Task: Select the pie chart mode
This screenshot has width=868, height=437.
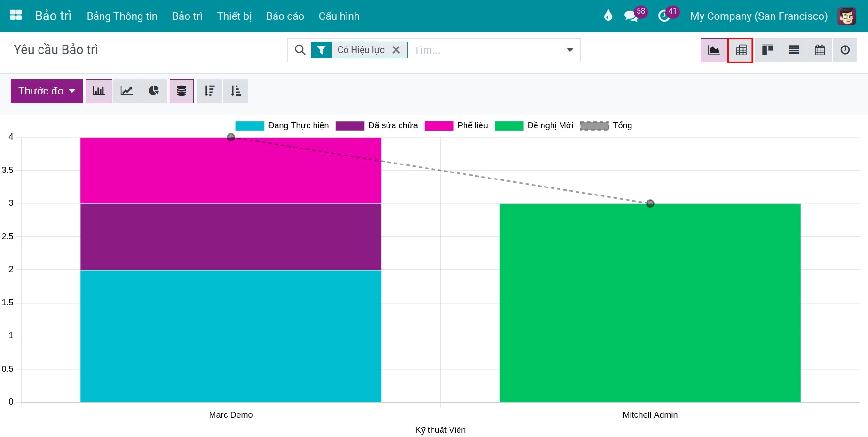Action: point(154,91)
